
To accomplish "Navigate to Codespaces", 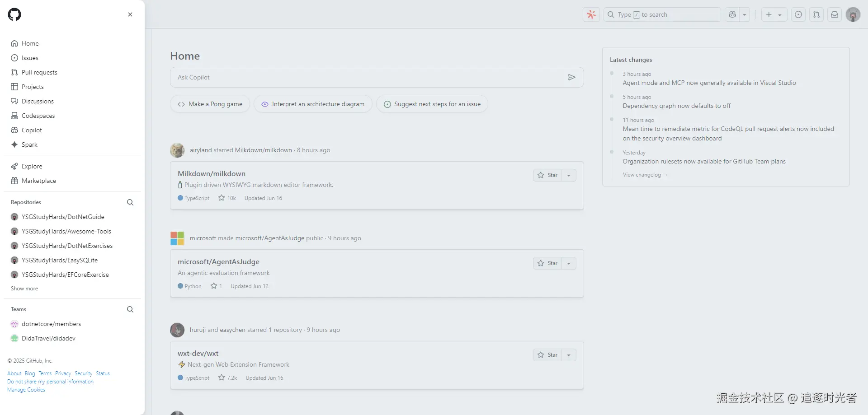I will (x=72, y=116).
